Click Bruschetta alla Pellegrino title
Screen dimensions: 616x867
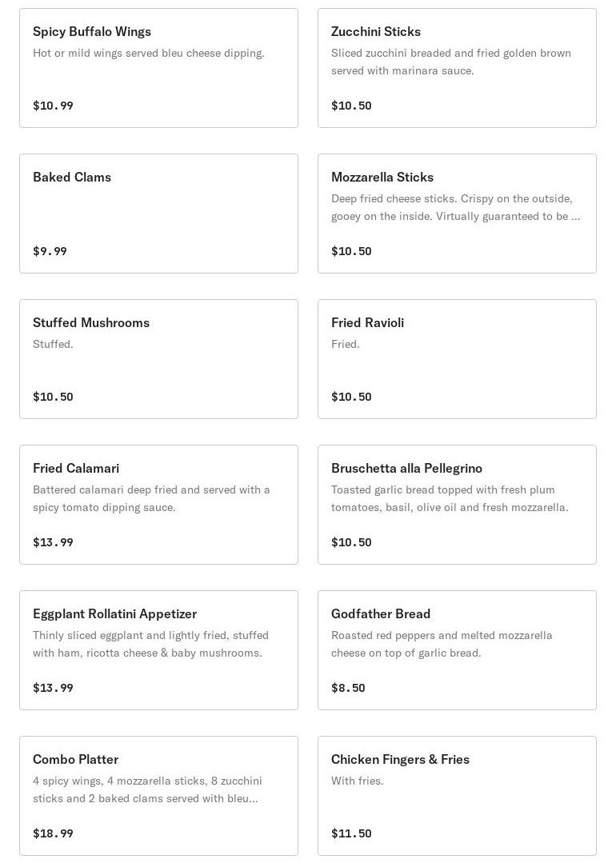[406, 468]
